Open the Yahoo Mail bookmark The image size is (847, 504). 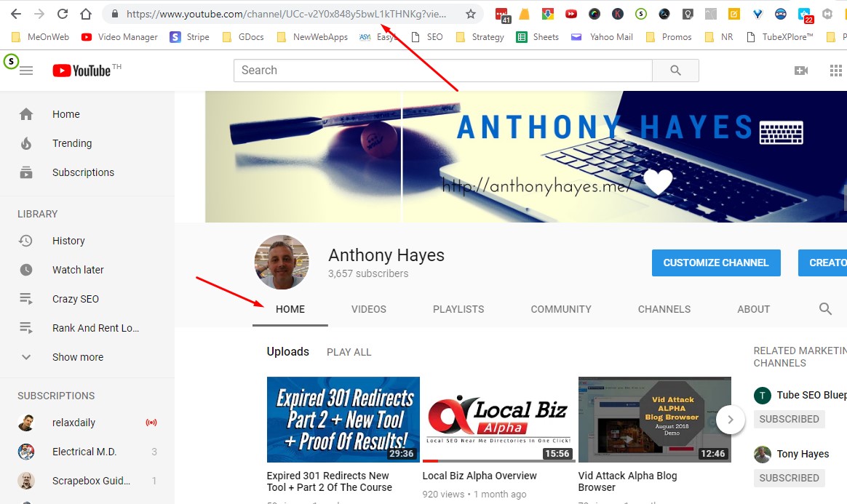coord(602,36)
